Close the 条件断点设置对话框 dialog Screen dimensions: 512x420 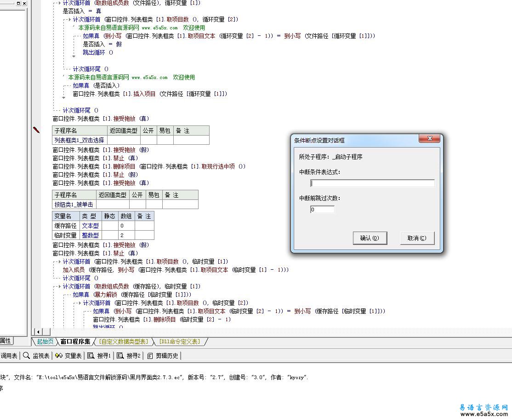pos(429,138)
